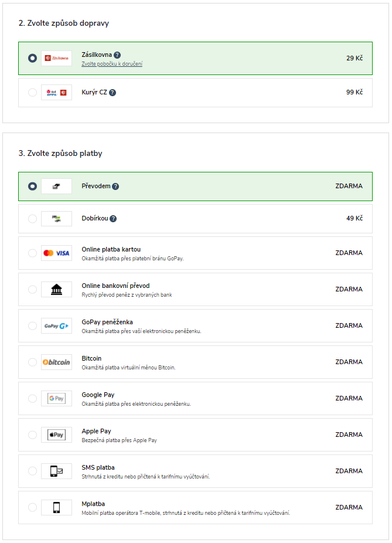Screen dimensions: 392x543
Task: Choose Mplatba radio button
Action: (33, 507)
